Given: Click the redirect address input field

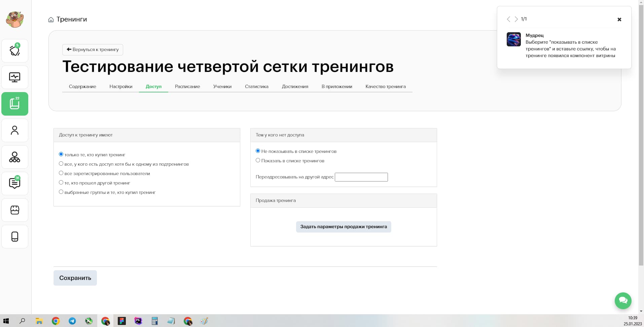Looking at the screenshot, I should (x=361, y=177).
